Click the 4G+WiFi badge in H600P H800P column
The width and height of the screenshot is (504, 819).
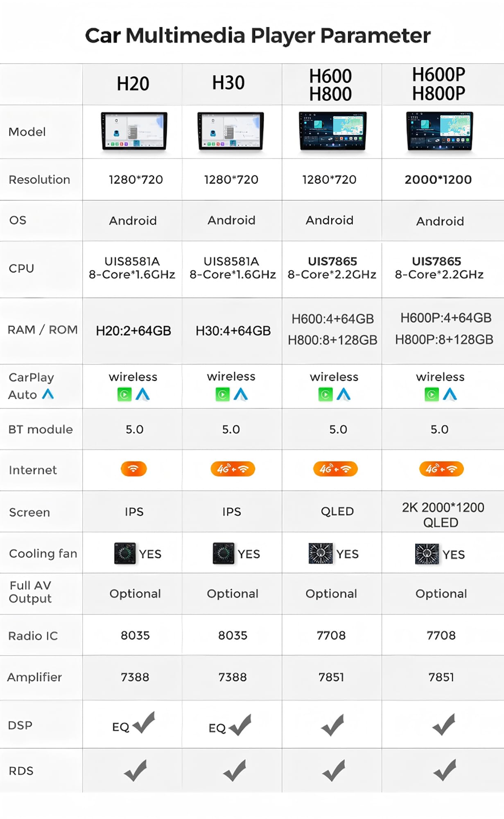tap(441, 469)
